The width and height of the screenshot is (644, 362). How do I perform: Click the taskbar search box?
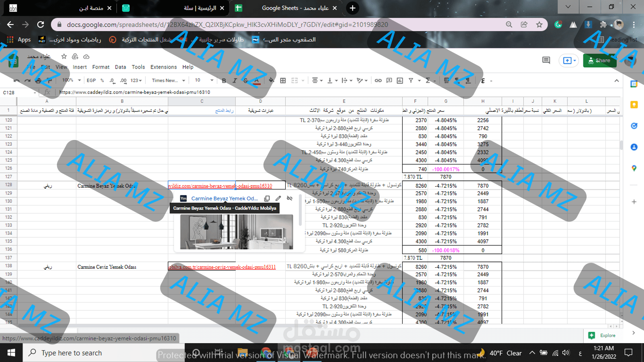104,353
